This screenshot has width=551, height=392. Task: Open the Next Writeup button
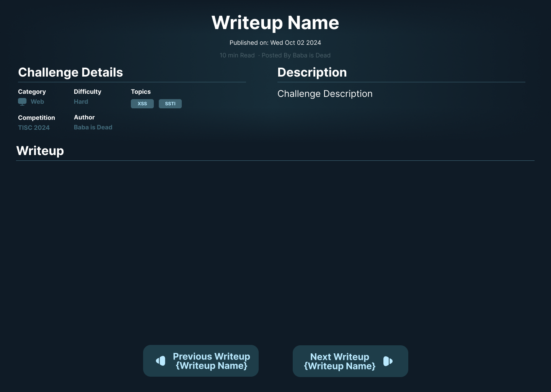(x=350, y=361)
